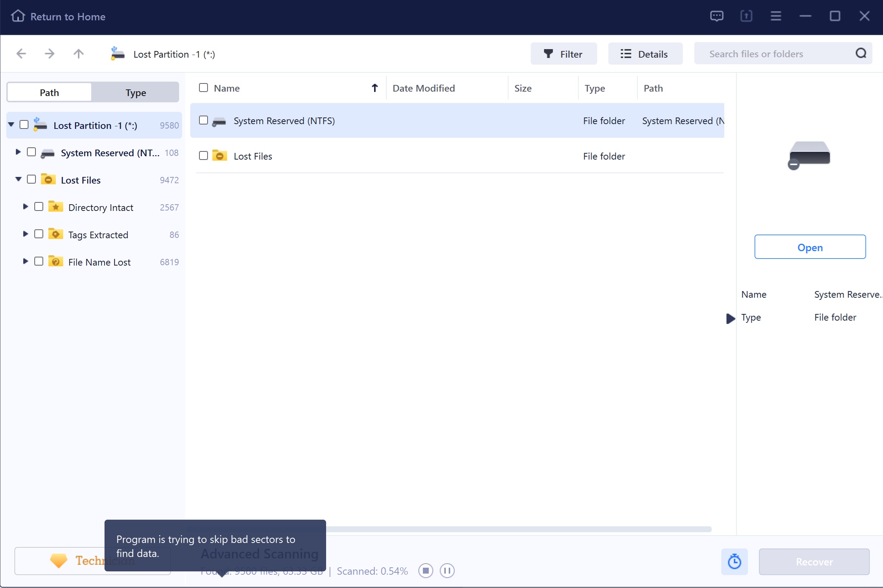The image size is (883, 588).
Task: Open scan session timer icon beside Recover
Action: click(734, 561)
